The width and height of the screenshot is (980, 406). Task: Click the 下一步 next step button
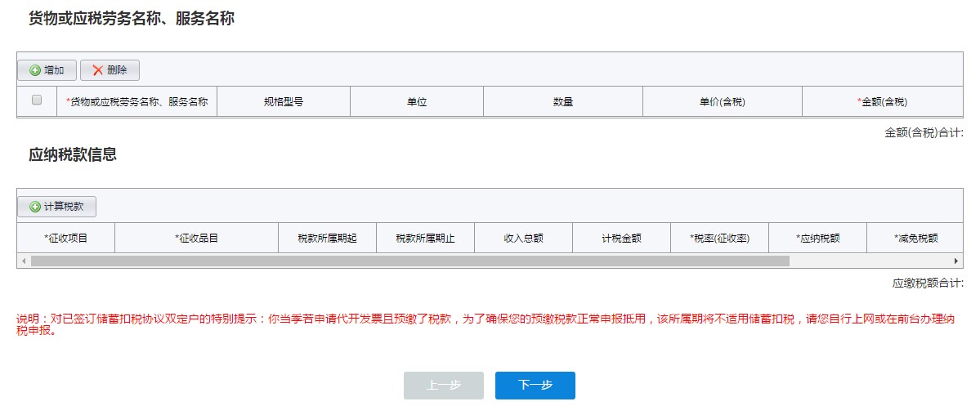(535, 386)
